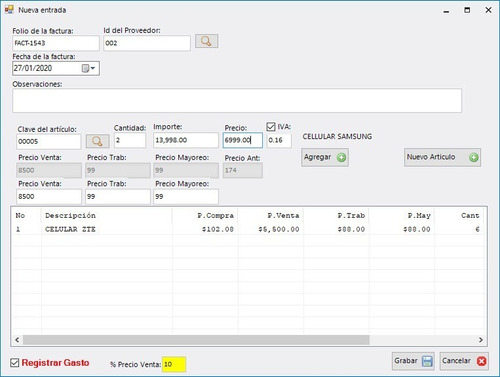This screenshot has height=377, width=500.
Task: Click the supplier search magnifier icon
Action: pos(206,41)
